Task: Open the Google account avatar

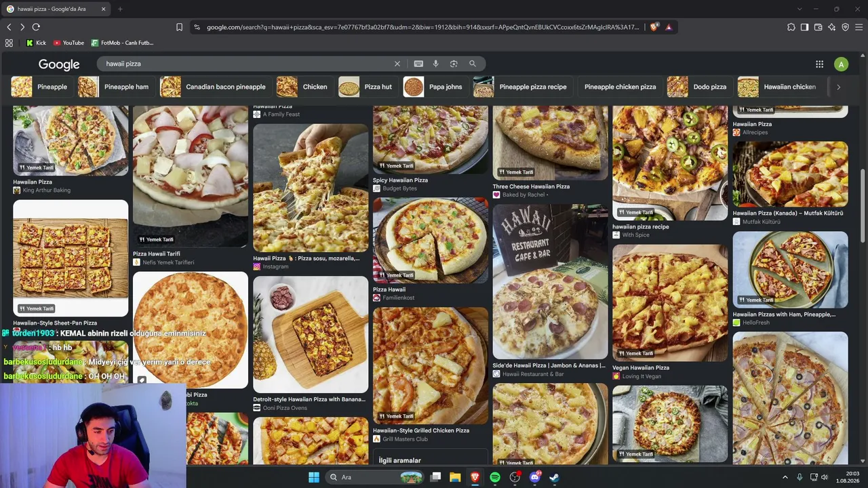Action: [841, 64]
